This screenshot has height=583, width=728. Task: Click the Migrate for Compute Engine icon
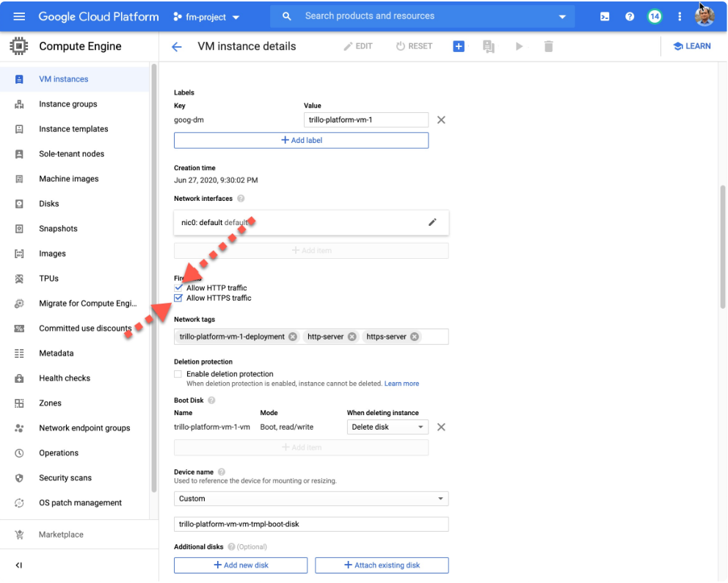[x=19, y=304]
